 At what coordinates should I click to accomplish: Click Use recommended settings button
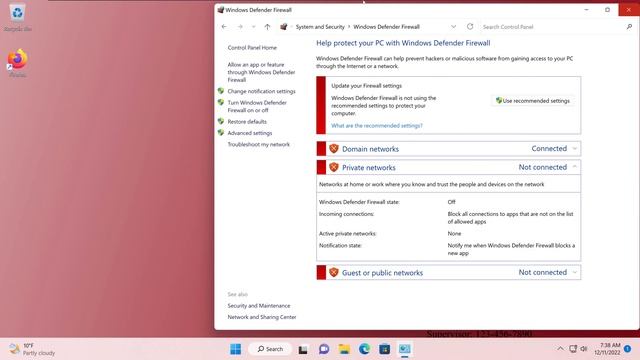point(533,101)
